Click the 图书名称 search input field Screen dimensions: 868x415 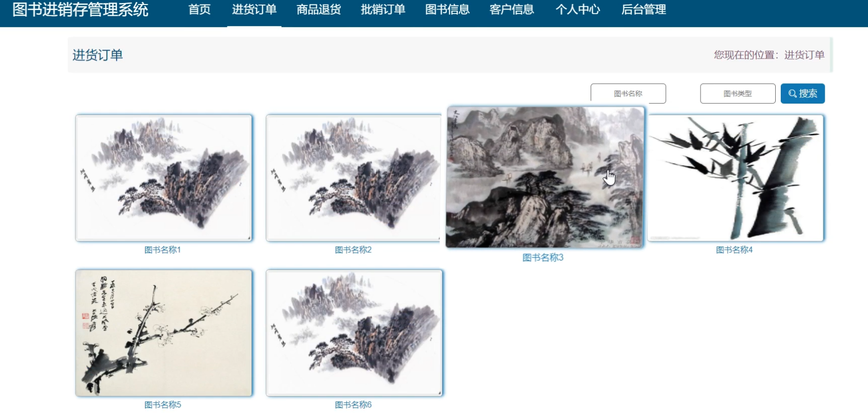point(628,93)
